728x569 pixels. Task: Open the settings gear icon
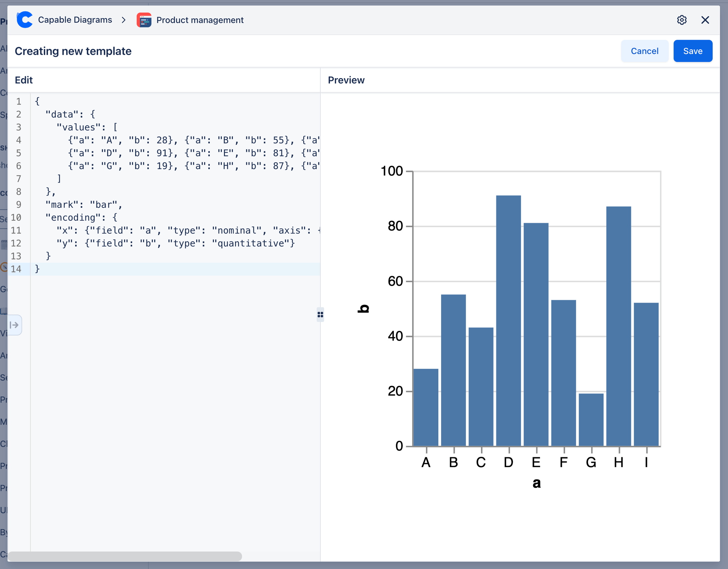(x=681, y=20)
